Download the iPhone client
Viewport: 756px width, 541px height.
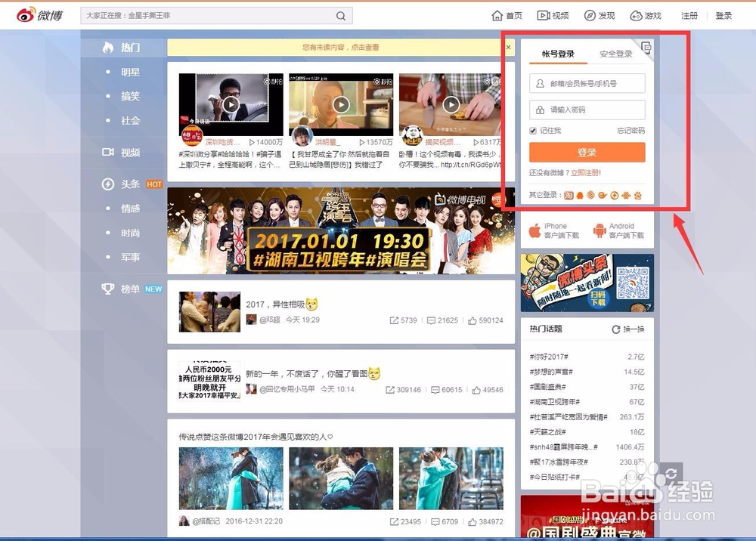(x=553, y=230)
